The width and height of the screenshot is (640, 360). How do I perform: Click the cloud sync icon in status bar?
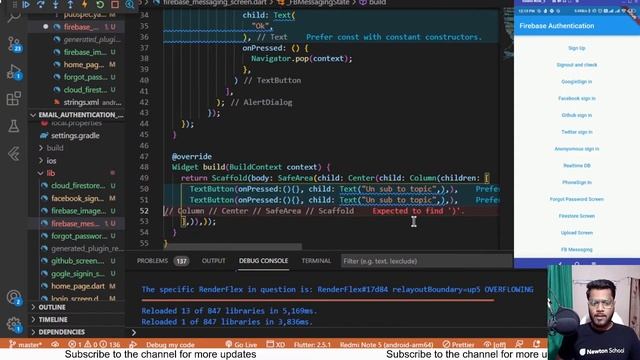click(55, 344)
